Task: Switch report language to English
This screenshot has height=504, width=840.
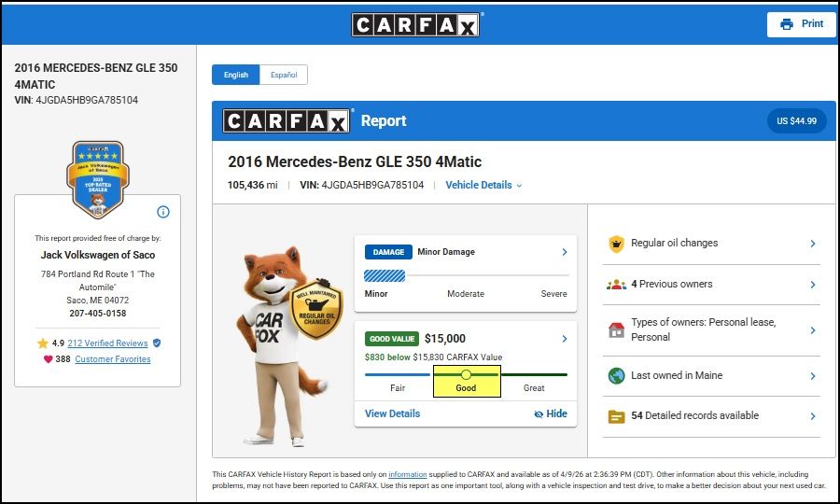Action: 235,75
